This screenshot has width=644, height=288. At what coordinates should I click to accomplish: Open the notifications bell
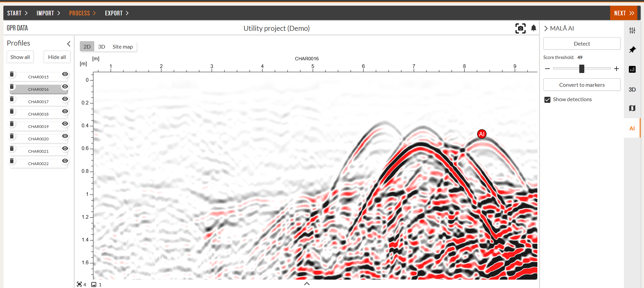[534, 28]
